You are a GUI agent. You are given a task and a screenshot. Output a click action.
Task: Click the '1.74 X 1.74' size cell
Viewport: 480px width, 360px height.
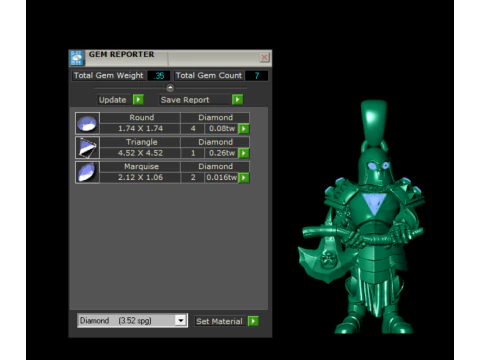point(140,129)
